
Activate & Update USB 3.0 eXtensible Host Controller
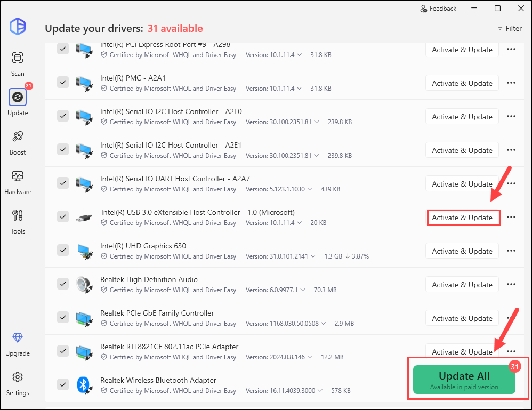[x=462, y=218]
